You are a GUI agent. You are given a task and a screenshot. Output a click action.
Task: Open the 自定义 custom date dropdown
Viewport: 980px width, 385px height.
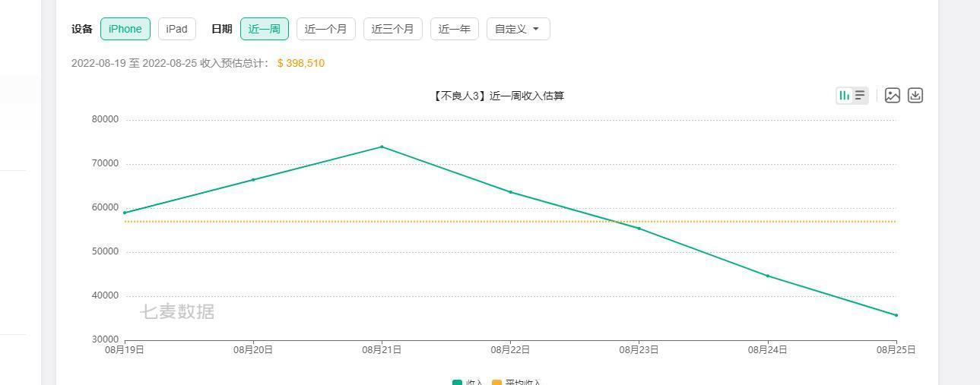point(518,29)
